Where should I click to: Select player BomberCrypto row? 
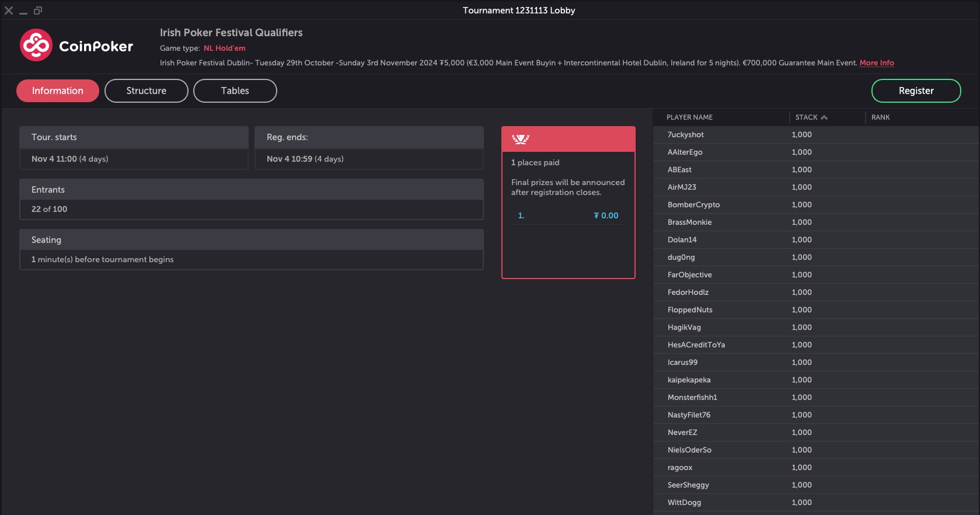tap(693, 205)
